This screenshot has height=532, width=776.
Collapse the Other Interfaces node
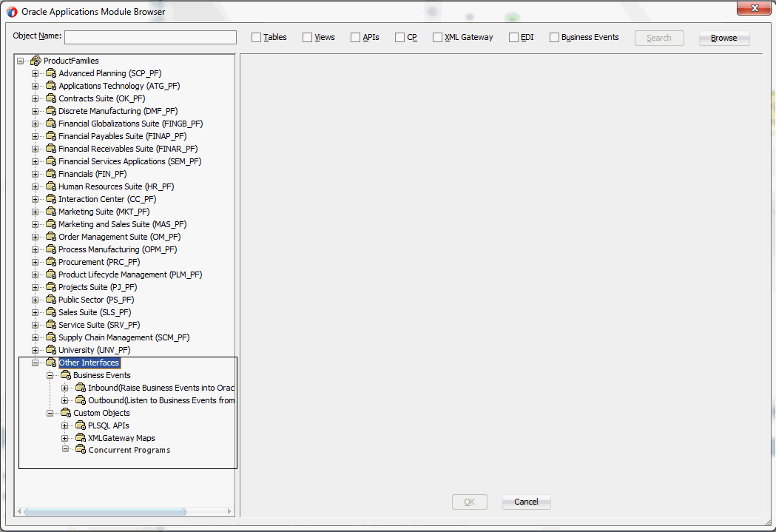coord(35,363)
